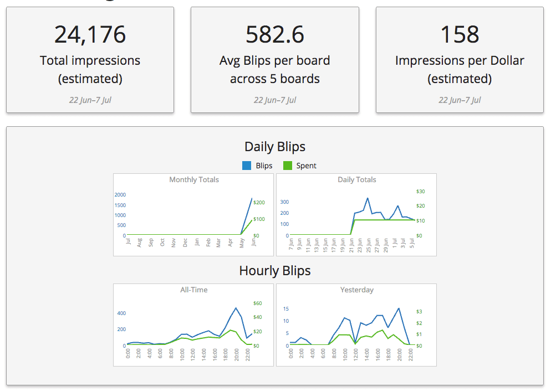
Task: Select the All-Time hourly chart
Action: [195, 289]
